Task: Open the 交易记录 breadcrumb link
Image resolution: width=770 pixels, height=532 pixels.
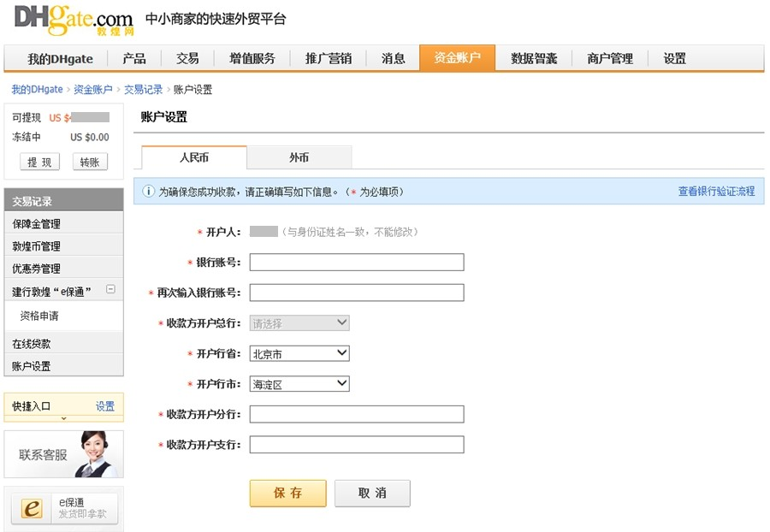Action: tap(145, 88)
